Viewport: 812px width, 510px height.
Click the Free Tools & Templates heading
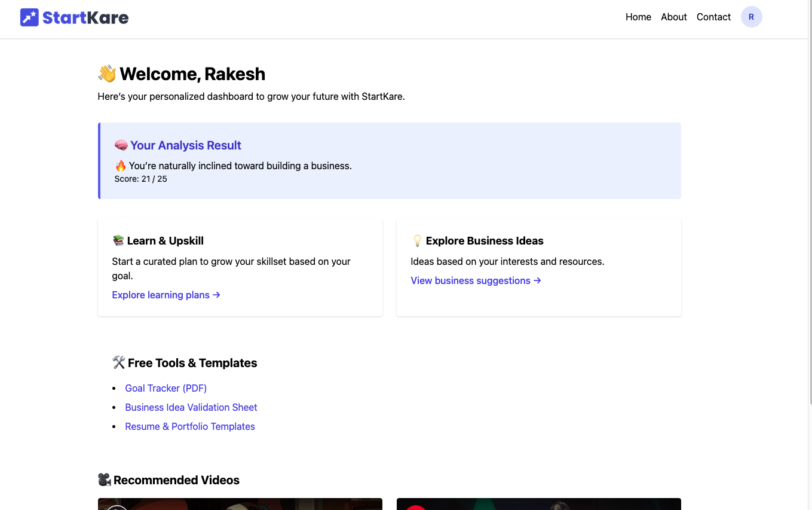point(192,363)
